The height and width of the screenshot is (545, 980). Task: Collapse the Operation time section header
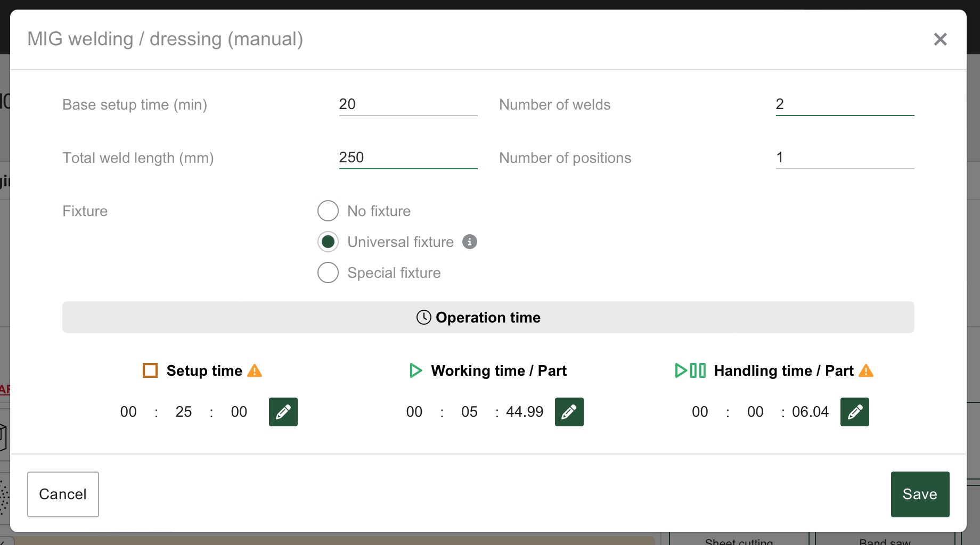488,317
